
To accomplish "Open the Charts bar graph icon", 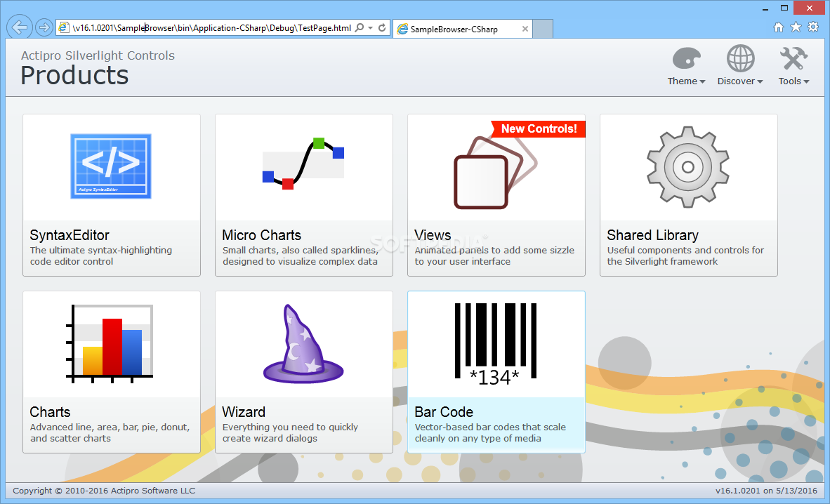I will pyautogui.click(x=110, y=343).
